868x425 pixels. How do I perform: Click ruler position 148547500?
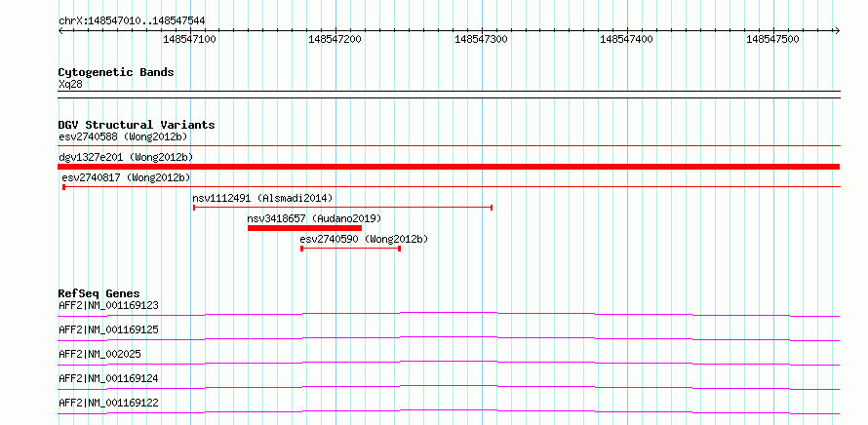coord(772,39)
